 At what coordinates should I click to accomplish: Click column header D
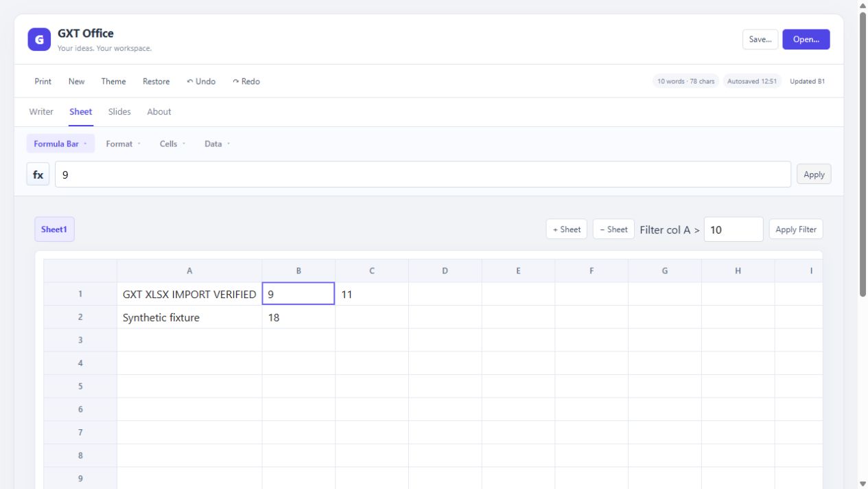[445, 271]
